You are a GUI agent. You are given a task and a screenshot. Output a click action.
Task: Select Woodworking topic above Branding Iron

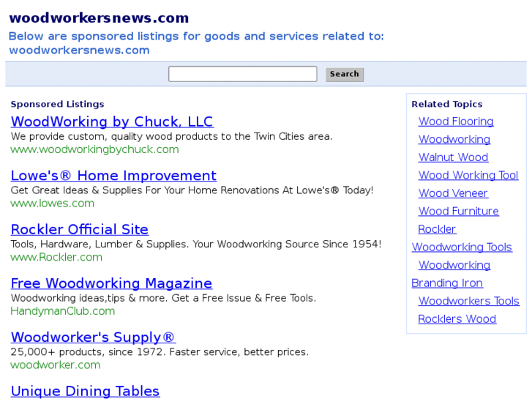pos(454,265)
